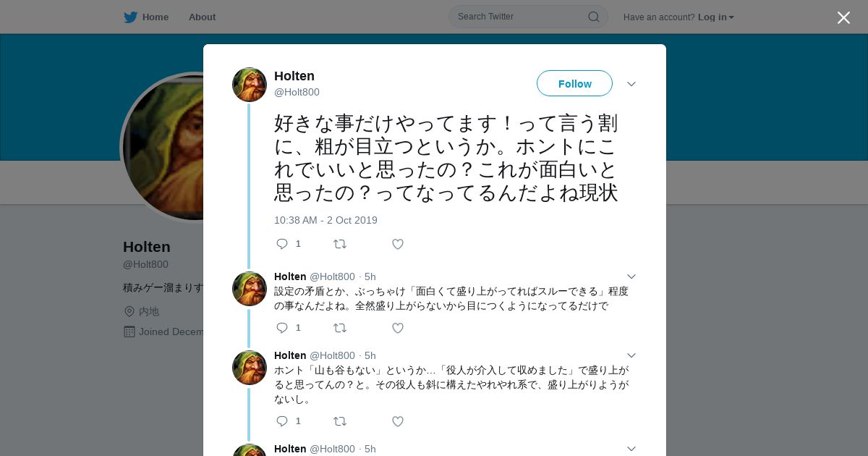The width and height of the screenshot is (868, 456).
Task: Open the options chevron on the second tweet
Action: coord(631,276)
